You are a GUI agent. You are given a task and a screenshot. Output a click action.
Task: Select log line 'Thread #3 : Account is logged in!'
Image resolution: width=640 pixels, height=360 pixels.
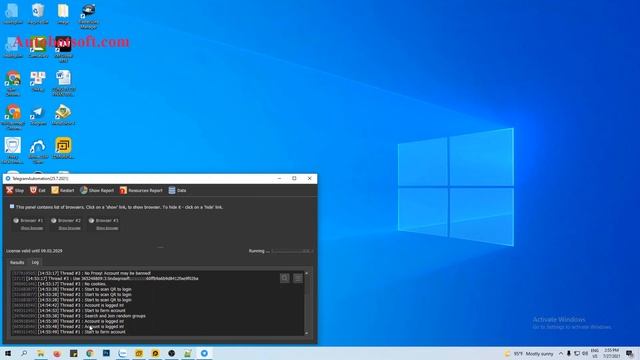pyautogui.click(x=68, y=305)
